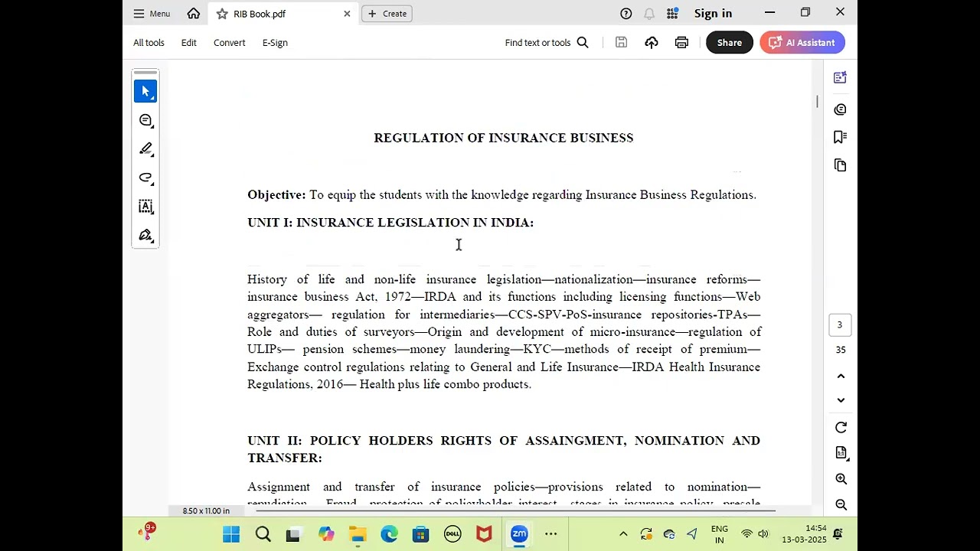Save the document with disk icon

click(x=621, y=43)
